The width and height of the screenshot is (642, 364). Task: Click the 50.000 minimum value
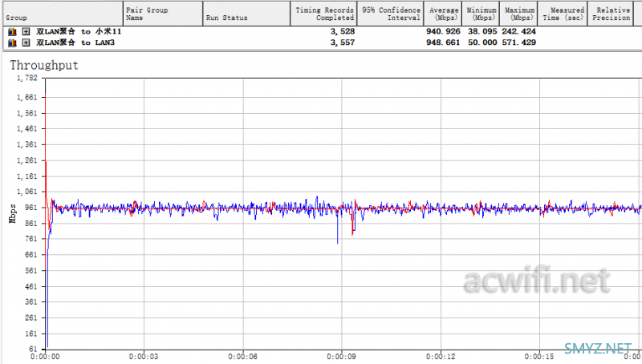pos(482,42)
